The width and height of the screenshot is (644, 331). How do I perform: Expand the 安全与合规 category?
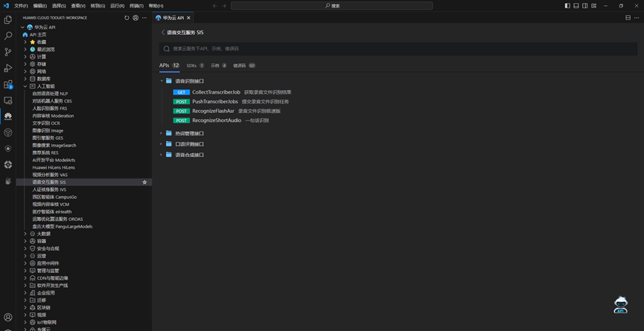25,248
